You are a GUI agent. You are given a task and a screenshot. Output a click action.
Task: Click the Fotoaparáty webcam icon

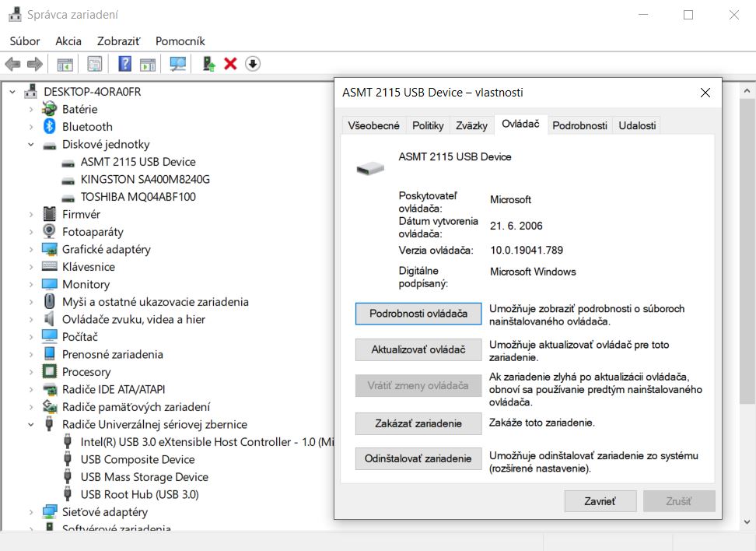(x=49, y=231)
